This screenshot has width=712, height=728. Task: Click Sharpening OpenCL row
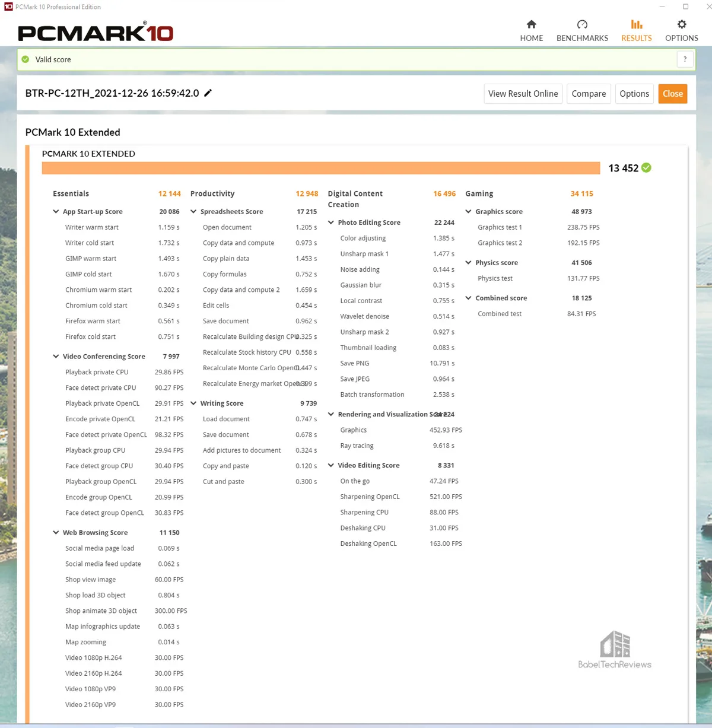click(401, 497)
